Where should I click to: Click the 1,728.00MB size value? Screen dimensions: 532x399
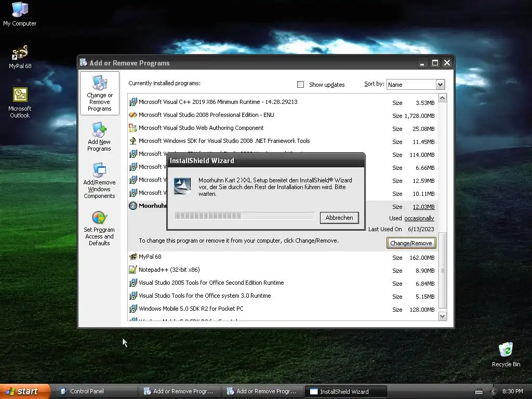click(x=419, y=116)
